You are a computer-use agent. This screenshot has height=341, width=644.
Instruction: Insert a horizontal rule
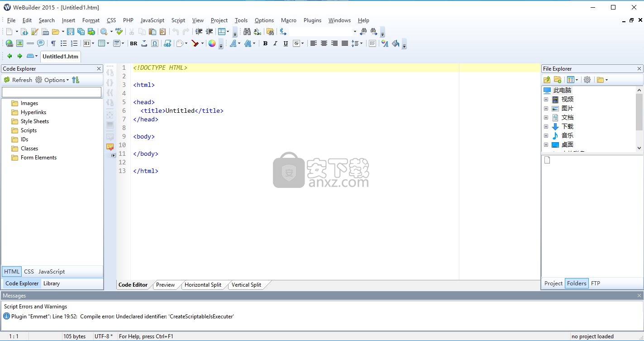coord(30,43)
